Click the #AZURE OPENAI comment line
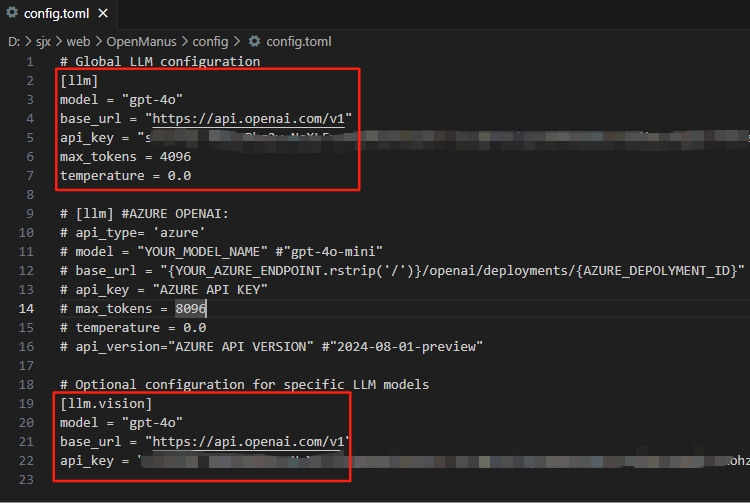Viewport: 750px width, 503px height. [144, 214]
